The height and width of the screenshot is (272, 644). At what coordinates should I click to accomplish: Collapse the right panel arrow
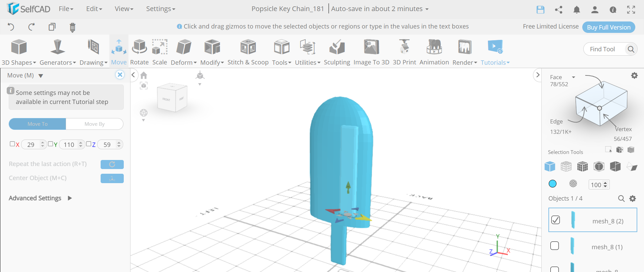pyautogui.click(x=538, y=75)
